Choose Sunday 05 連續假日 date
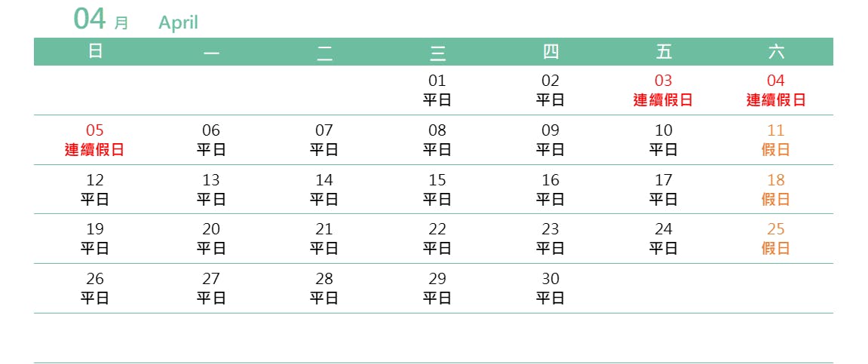 click(95, 139)
